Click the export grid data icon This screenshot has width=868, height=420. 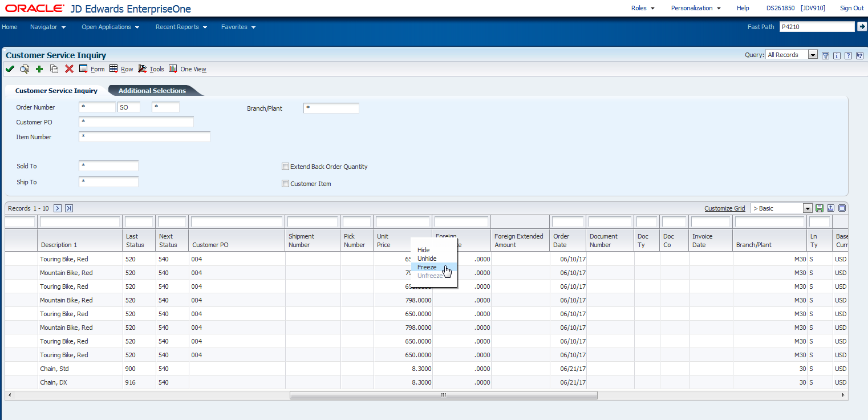click(831, 208)
